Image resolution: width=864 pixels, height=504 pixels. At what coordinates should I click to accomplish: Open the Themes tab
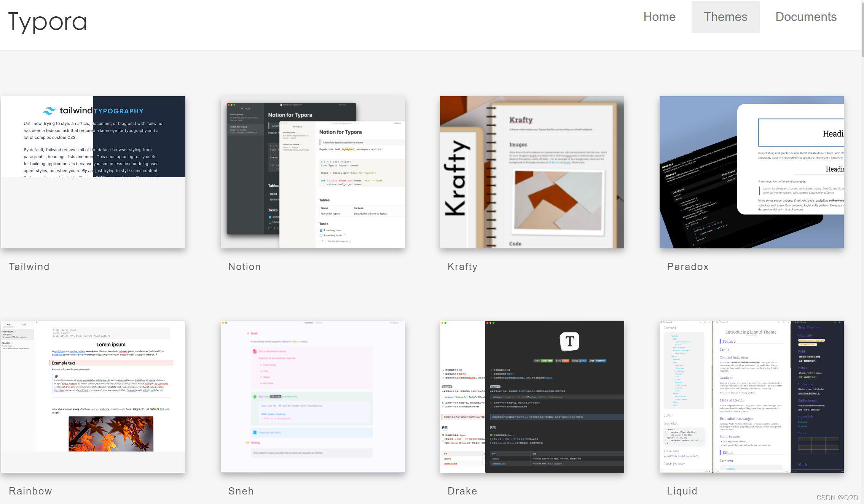click(725, 17)
